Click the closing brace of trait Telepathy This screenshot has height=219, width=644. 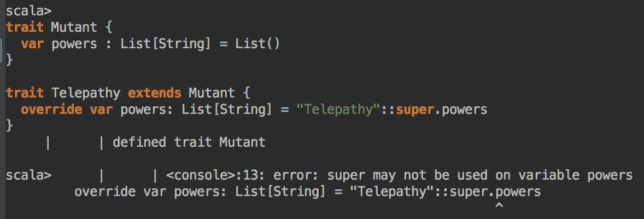click(9, 126)
